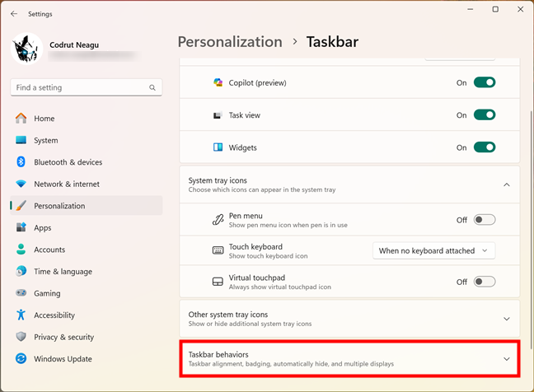This screenshot has width=534, height=392.
Task: Click the vertical scrollbar on the right
Action: click(531, 230)
